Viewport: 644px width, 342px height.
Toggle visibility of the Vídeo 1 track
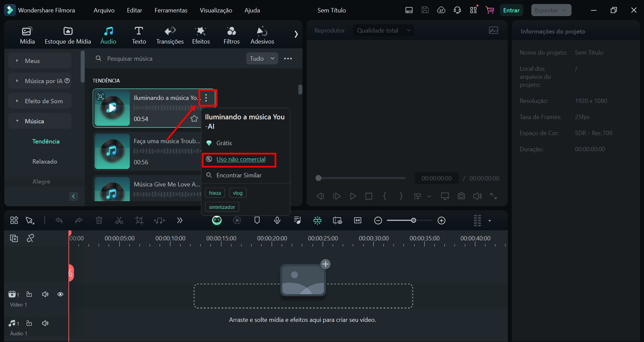tap(60, 294)
